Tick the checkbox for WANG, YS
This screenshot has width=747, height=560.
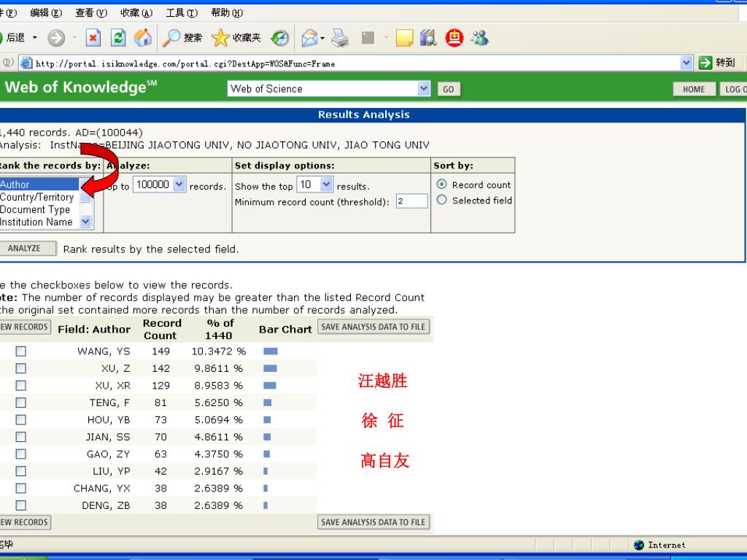(21, 351)
